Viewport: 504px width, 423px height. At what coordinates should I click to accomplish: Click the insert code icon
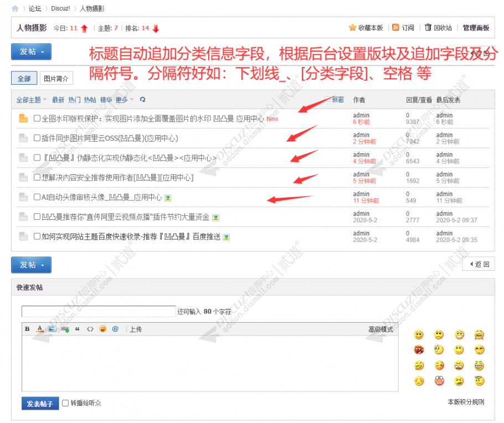[x=90, y=329]
